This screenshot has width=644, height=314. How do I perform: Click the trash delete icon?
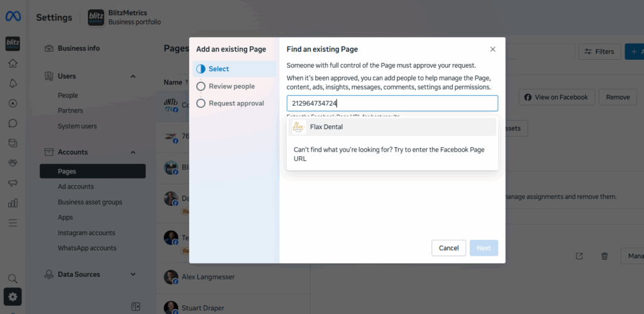click(x=604, y=256)
